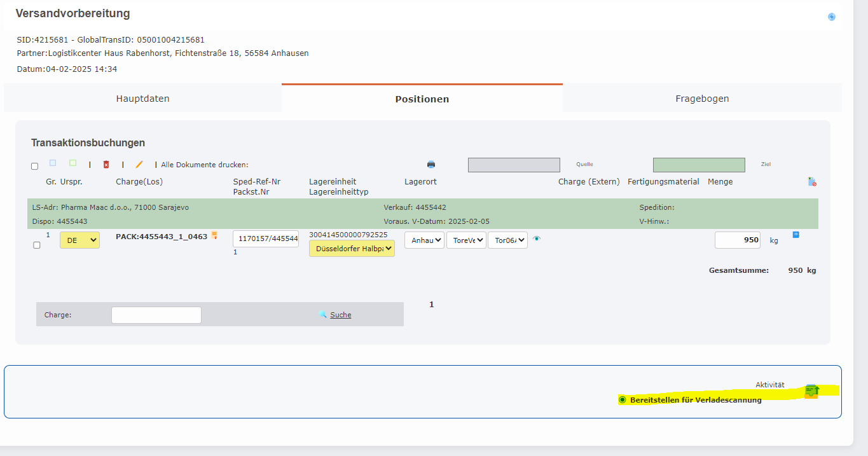Click the activity execute icon under Aktivität

(812, 390)
